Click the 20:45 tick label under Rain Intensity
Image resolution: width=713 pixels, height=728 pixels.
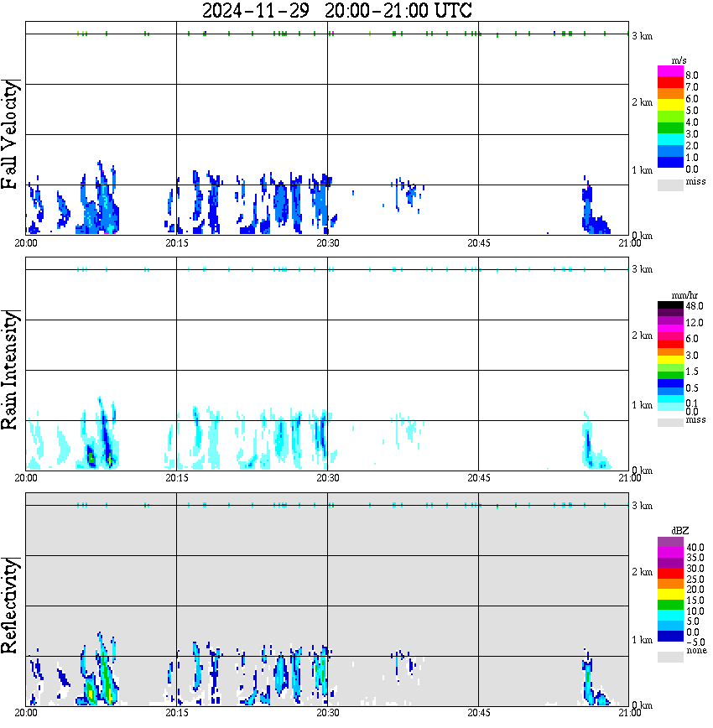click(x=479, y=478)
